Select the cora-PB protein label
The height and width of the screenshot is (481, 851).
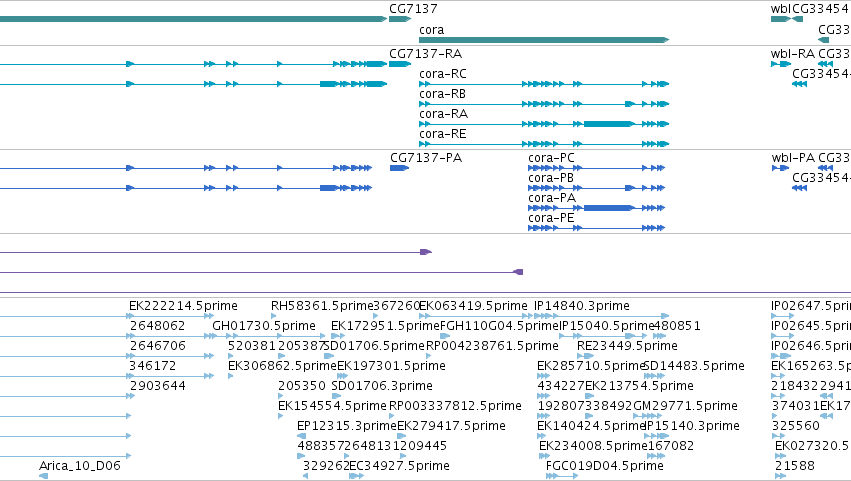click(551, 178)
